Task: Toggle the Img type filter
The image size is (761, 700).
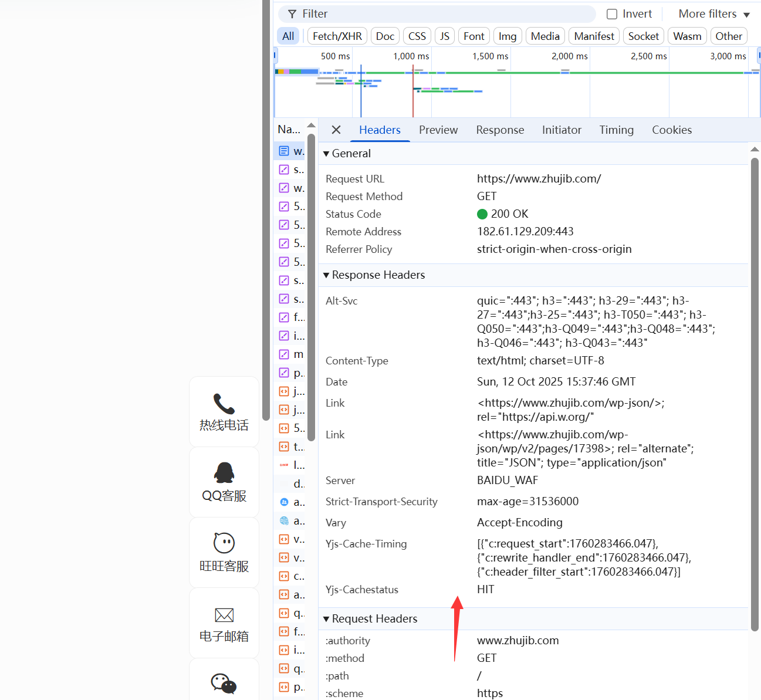Action: click(x=507, y=36)
